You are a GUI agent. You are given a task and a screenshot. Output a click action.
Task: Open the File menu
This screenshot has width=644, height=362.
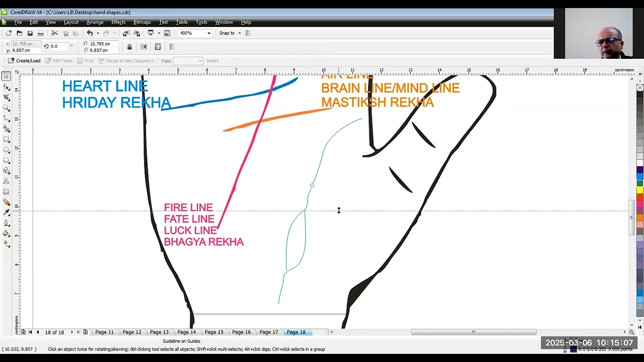click(x=18, y=22)
